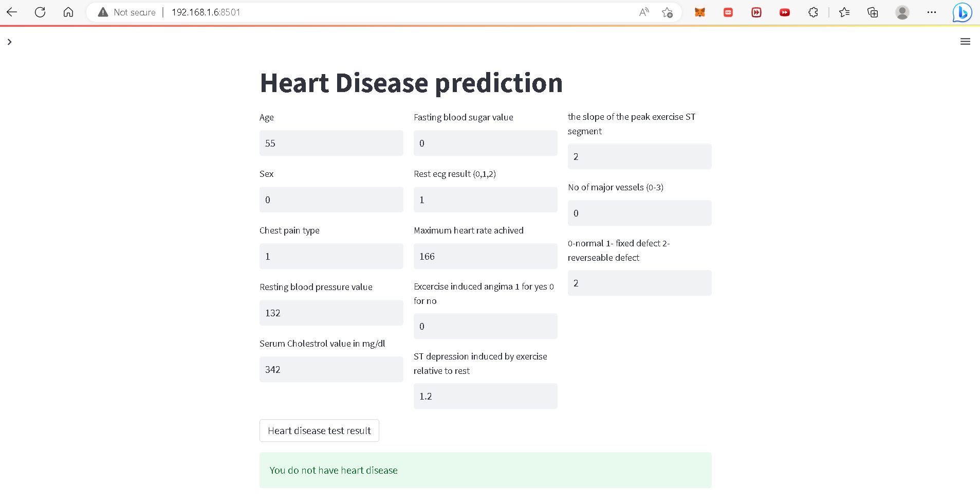Add this page to favorites
The width and height of the screenshot is (980, 503).
click(x=667, y=12)
